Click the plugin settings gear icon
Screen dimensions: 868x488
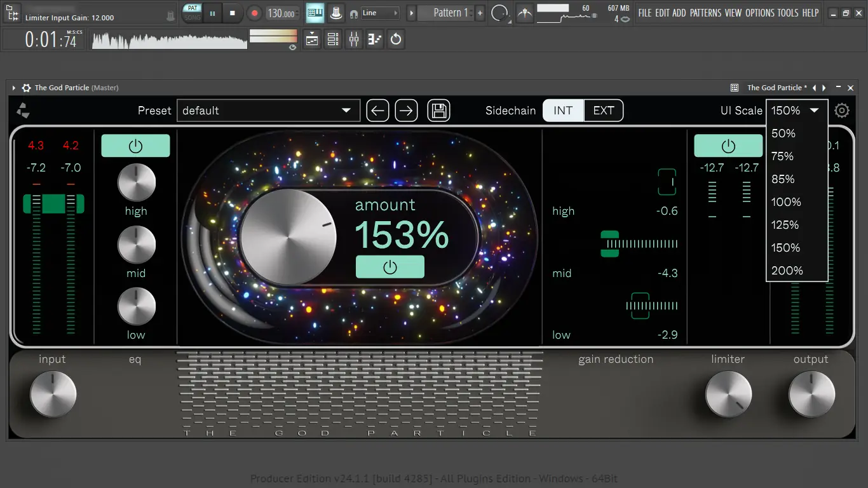(842, 111)
